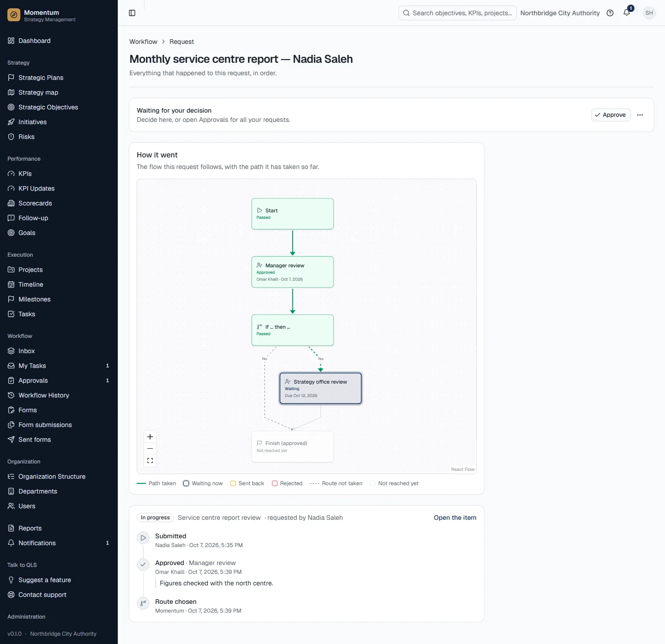Open Approvals in sidebar
This screenshot has height=644, width=665.
[59, 380]
